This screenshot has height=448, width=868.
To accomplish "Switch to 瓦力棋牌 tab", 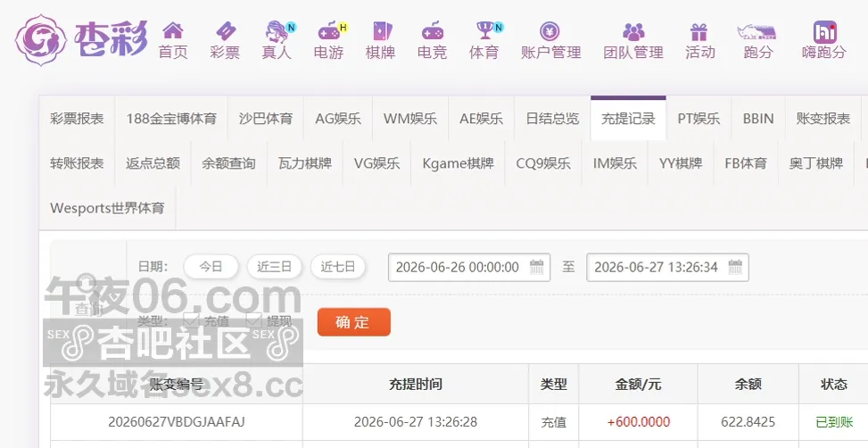I will pyautogui.click(x=305, y=162).
